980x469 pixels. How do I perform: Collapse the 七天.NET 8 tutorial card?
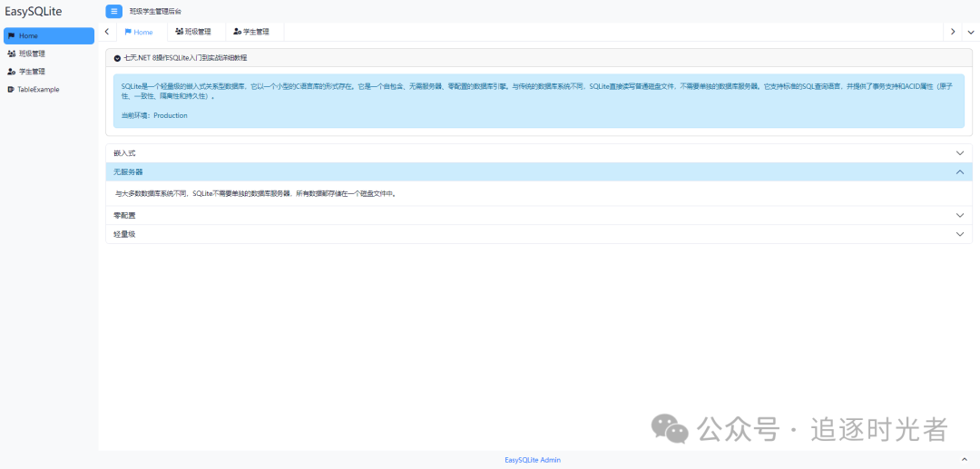[x=117, y=58]
